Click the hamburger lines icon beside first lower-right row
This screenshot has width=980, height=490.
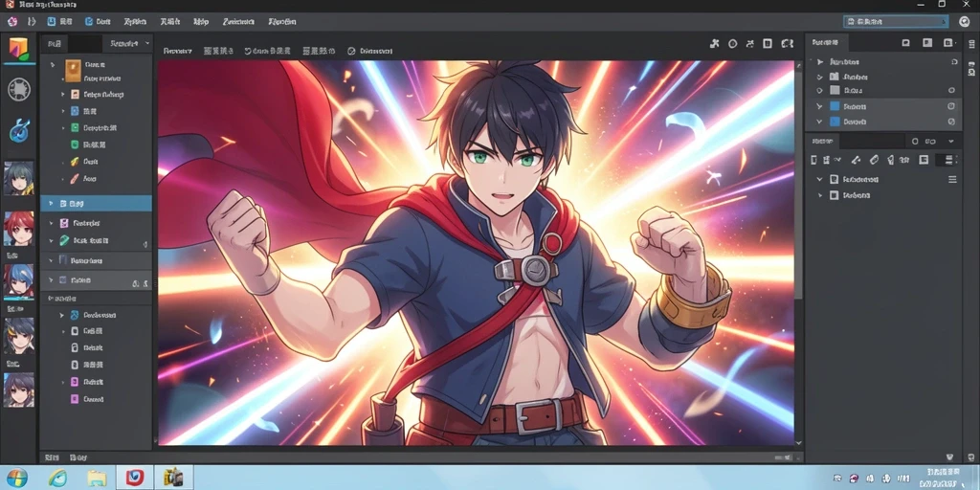(x=952, y=179)
